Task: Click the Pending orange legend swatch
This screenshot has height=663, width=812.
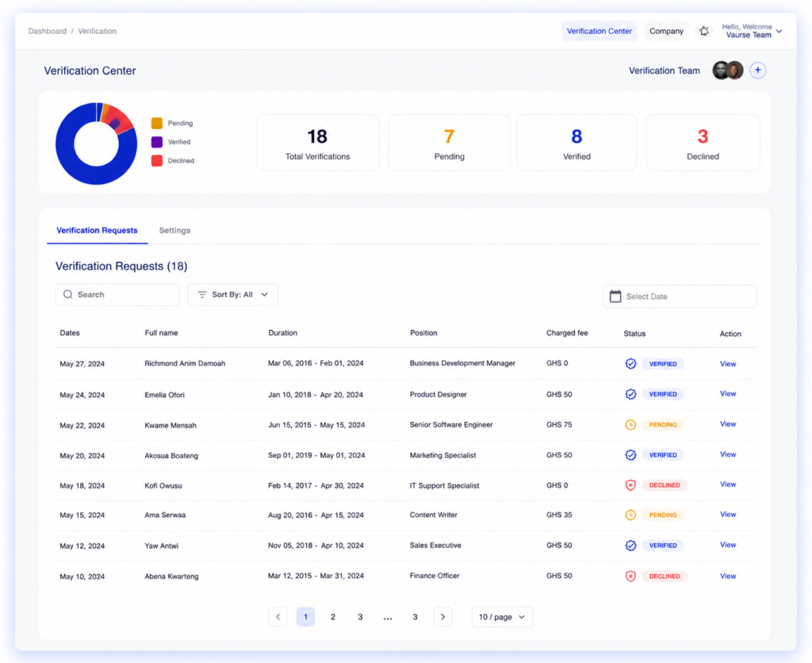Action: pos(157,123)
